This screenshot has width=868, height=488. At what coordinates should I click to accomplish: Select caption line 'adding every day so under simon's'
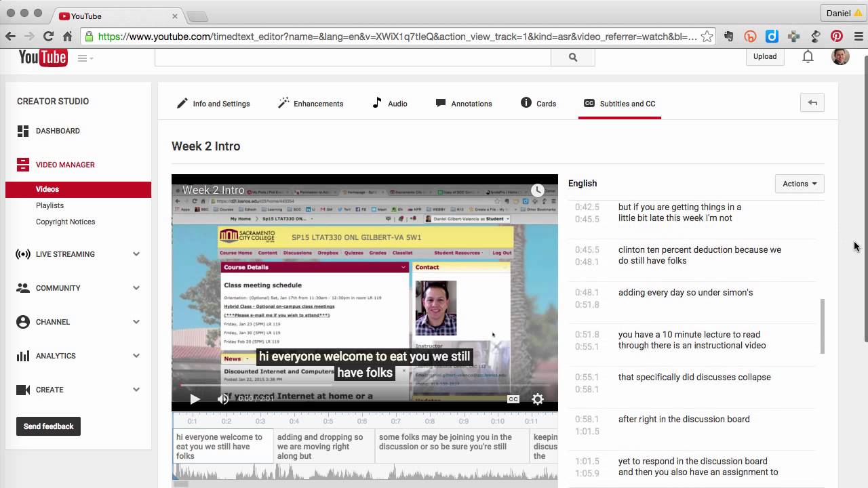pyautogui.click(x=686, y=293)
